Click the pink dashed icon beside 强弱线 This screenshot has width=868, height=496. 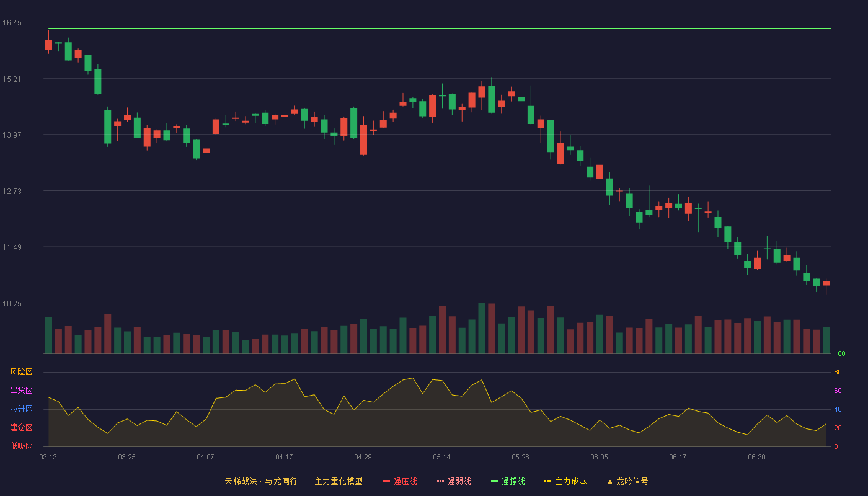pos(441,481)
